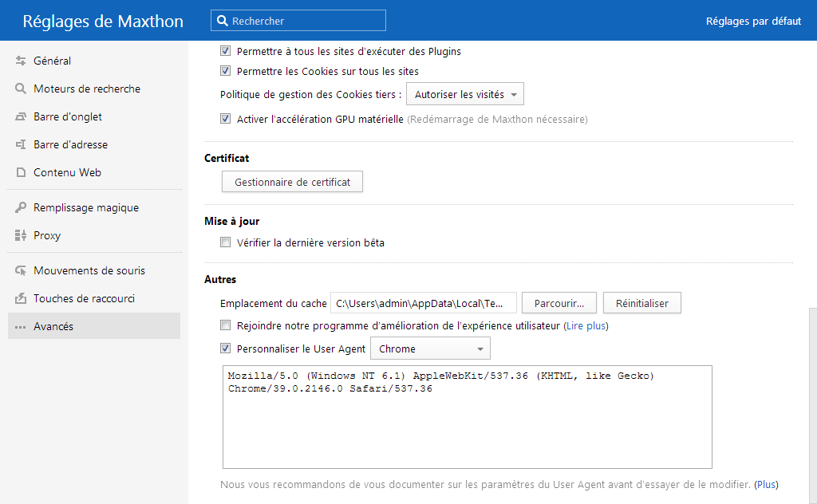
Task: Uncheck Personnaliser le User Agent
Action: pyautogui.click(x=225, y=348)
